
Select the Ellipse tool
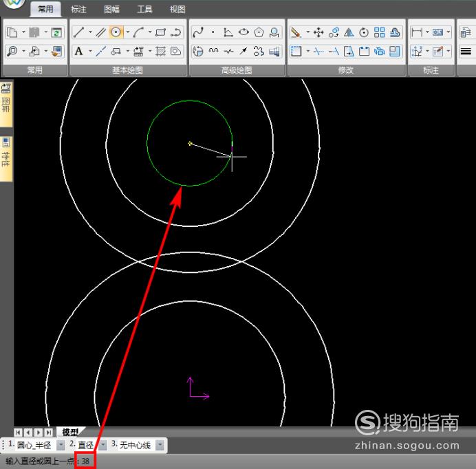(x=244, y=32)
